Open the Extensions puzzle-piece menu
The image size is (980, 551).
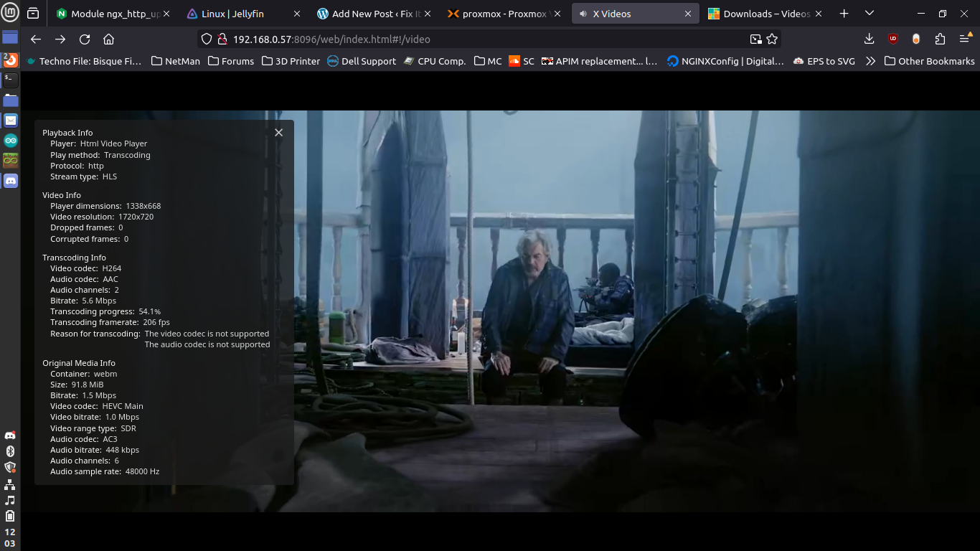point(940,39)
